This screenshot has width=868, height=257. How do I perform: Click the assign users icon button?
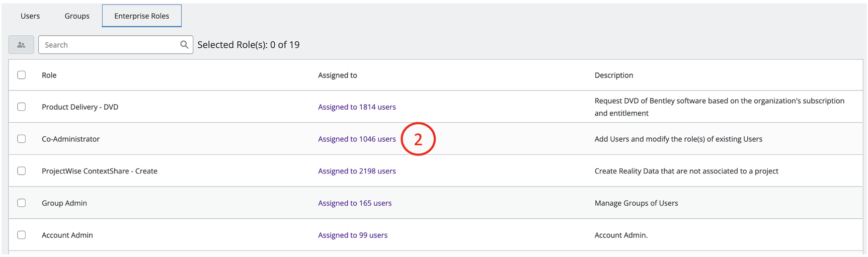point(21,45)
